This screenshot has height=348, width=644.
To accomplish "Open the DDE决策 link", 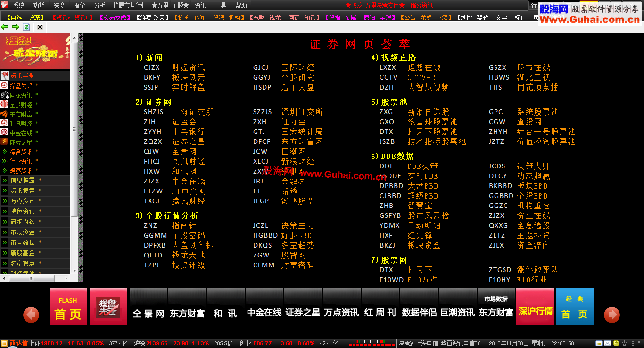I will [x=422, y=166].
